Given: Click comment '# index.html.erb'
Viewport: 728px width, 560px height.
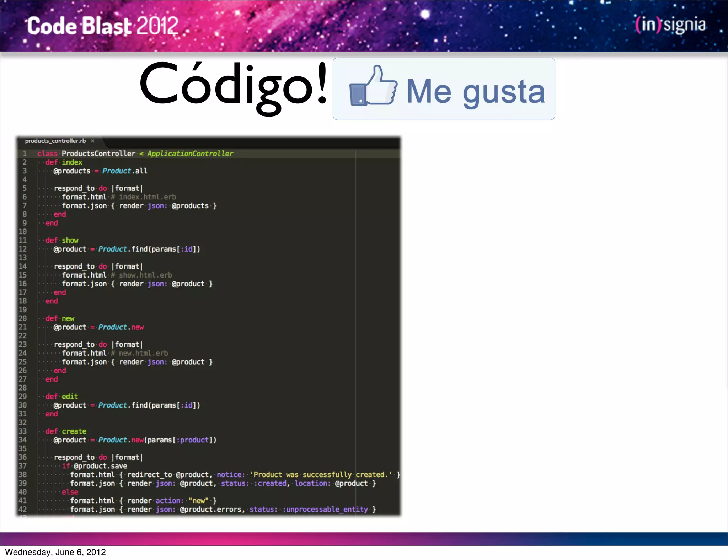Looking at the screenshot, I should [144, 197].
